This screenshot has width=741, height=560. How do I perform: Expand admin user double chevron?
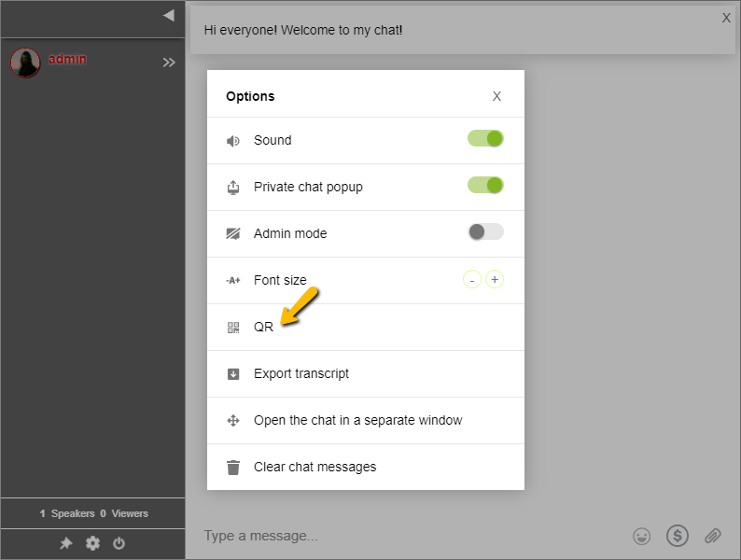point(169,63)
